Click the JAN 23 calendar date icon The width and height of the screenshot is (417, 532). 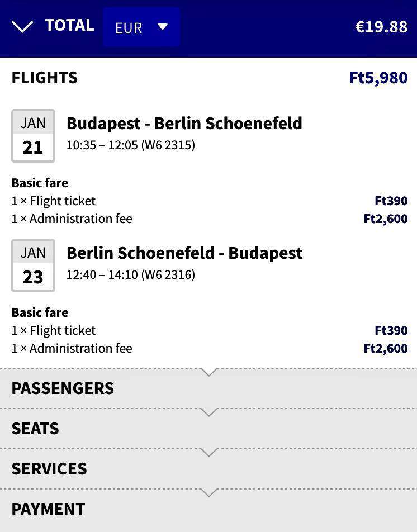pos(33,265)
